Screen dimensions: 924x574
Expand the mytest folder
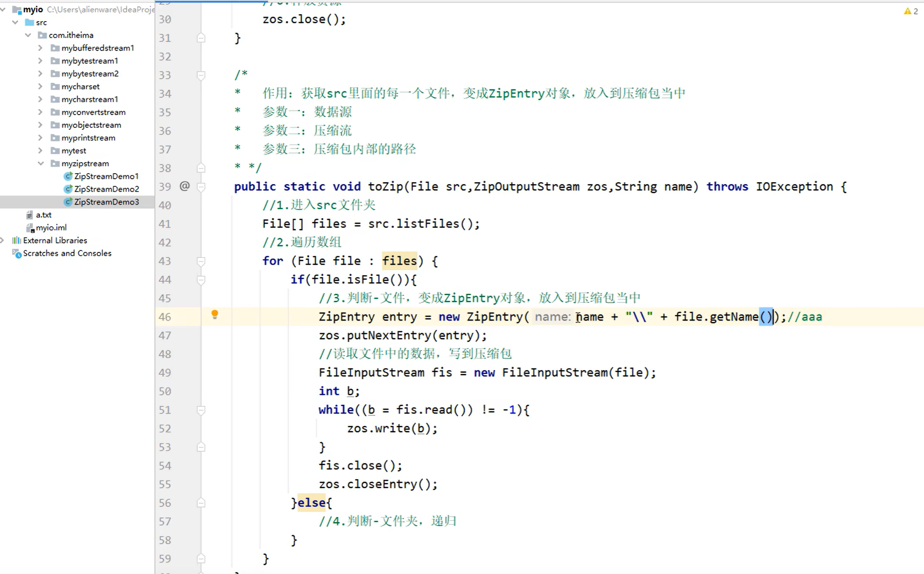(40, 150)
